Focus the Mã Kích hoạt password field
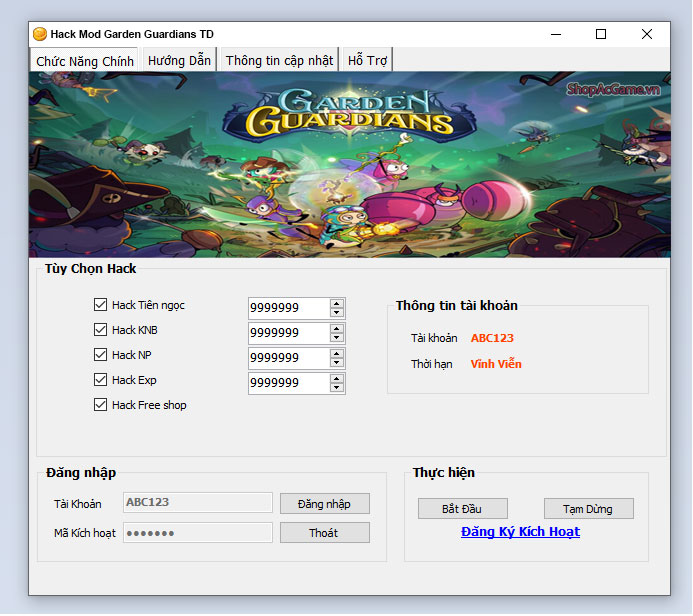 (x=198, y=532)
